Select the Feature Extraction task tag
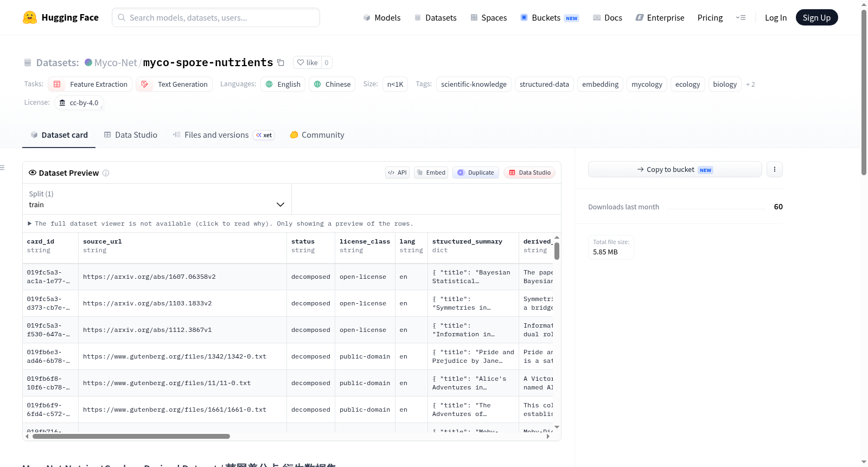This screenshot has width=868, height=467. click(90, 84)
